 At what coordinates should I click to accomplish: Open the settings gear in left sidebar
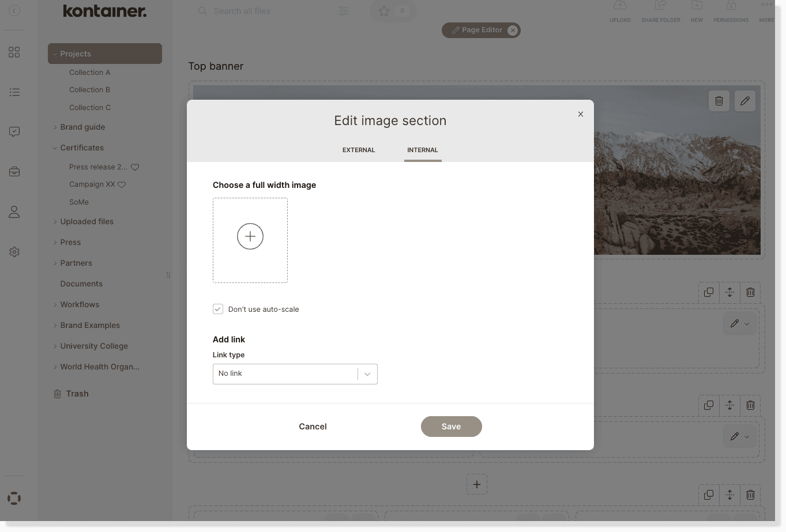(14, 252)
